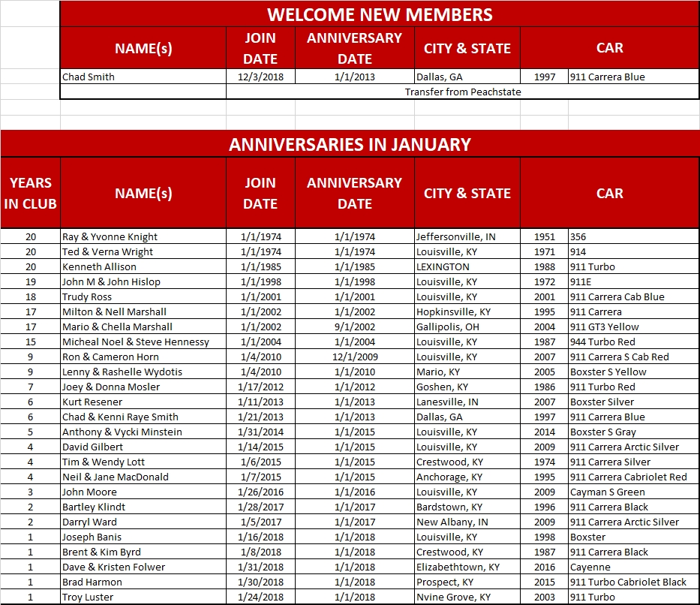The width and height of the screenshot is (700, 605).
Task: Click anniversary date 12/1/2009
Action: coord(355,357)
